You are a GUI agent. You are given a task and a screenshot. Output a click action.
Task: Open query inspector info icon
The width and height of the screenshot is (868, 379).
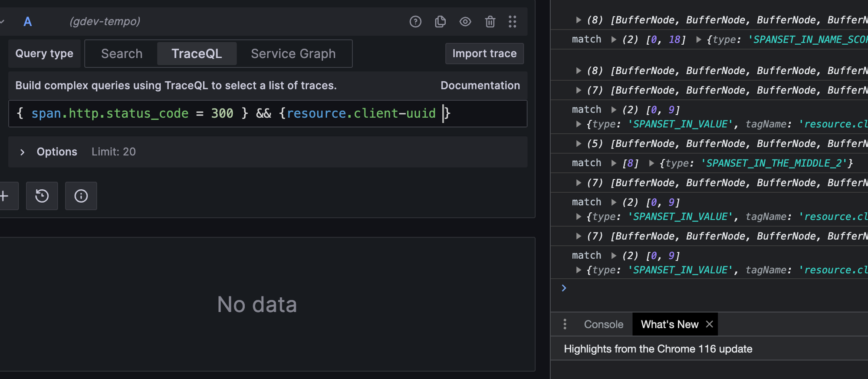pos(81,196)
